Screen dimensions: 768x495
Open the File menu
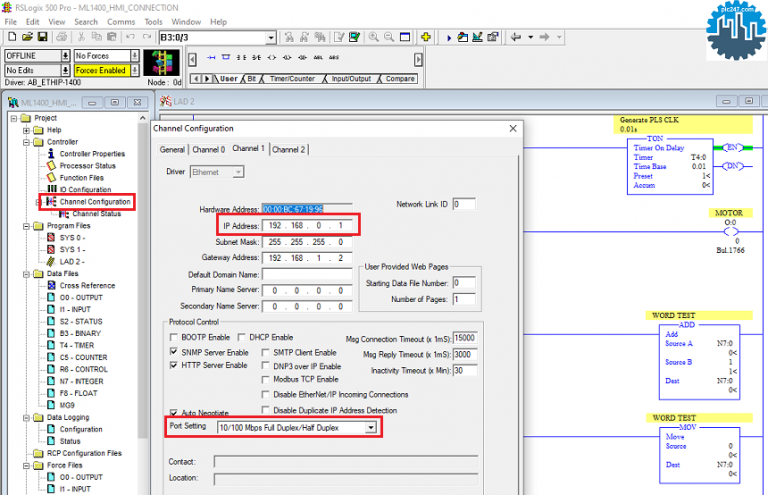coord(11,22)
